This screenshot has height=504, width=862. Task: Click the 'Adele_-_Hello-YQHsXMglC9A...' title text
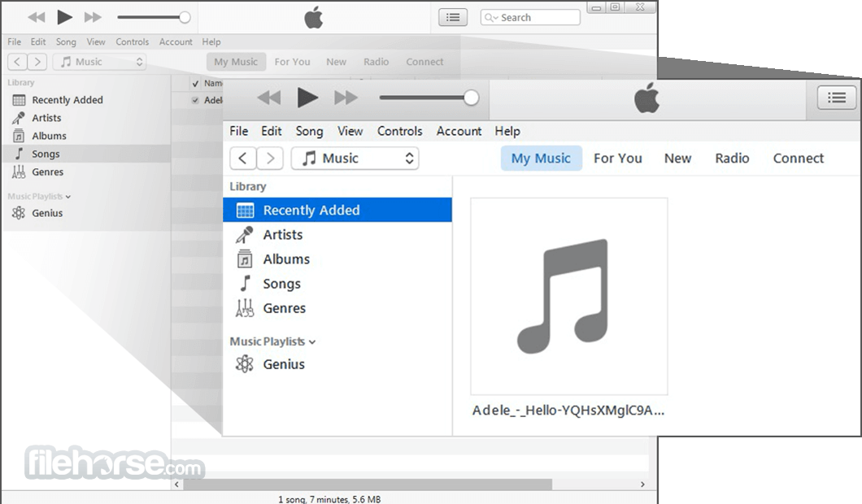(568, 411)
